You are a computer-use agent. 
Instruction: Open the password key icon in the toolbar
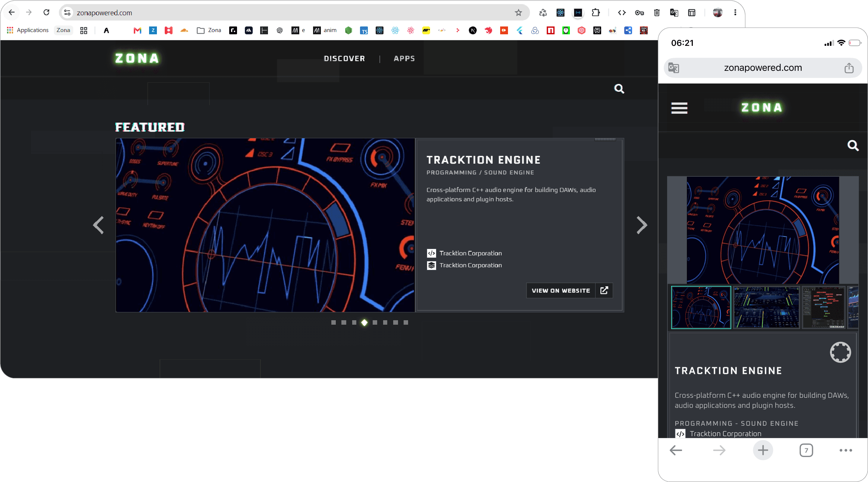639,13
